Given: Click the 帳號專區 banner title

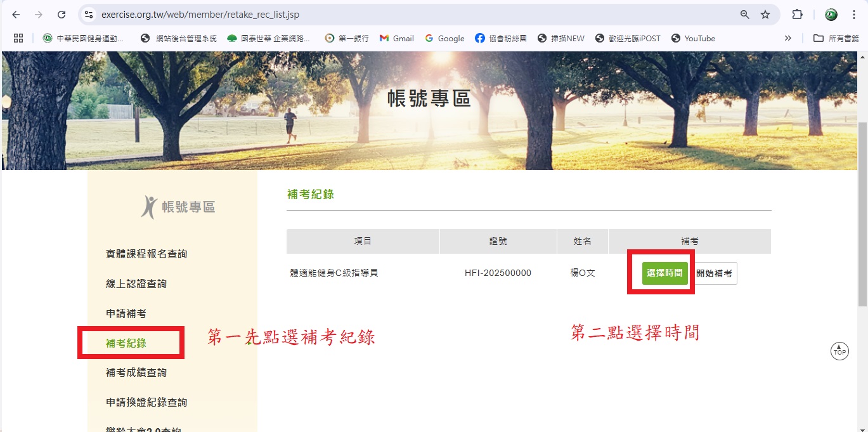Looking at the screenshot, I should click(429, 99).
